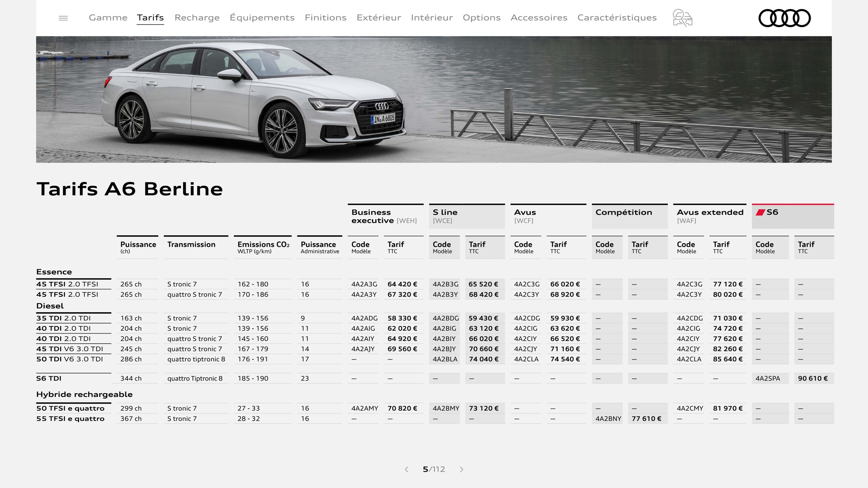Switch to the Options tab

click(481, 17)
